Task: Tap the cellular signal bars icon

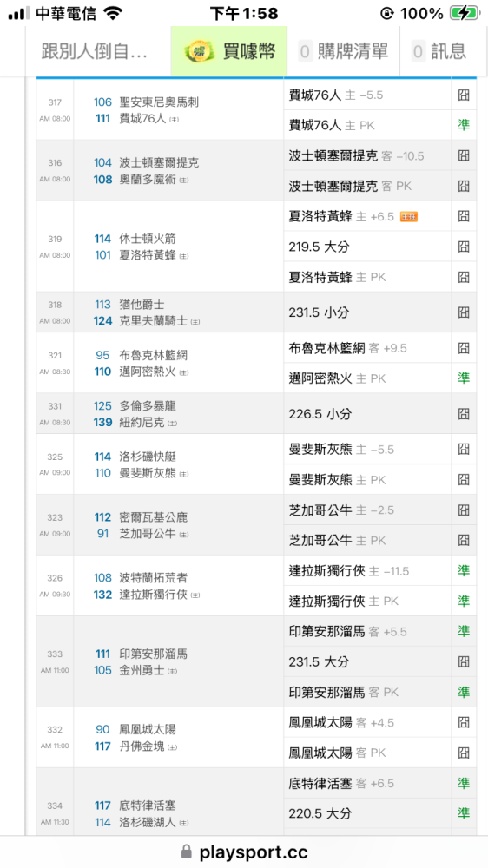Action: click(x=19, y=13)
